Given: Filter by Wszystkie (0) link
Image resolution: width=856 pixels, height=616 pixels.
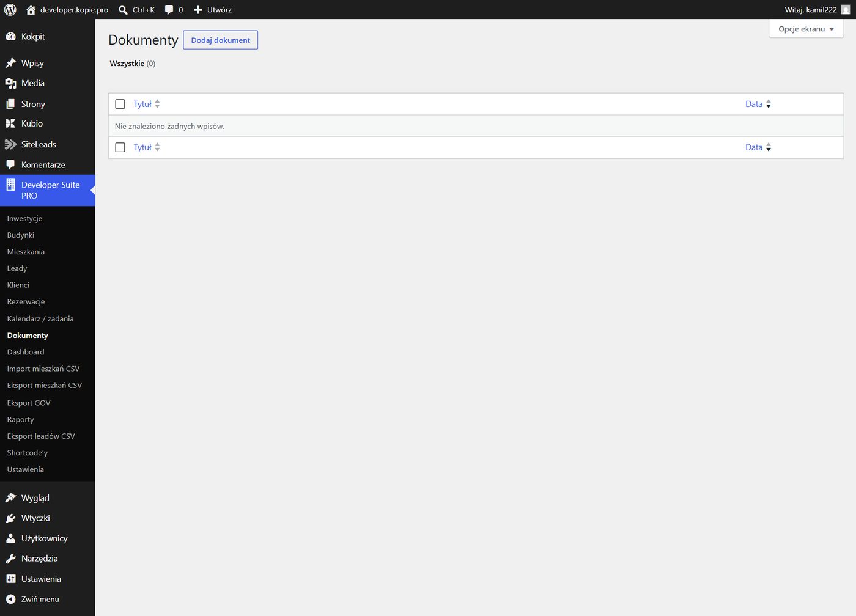Looking at the screenshot, I should tap(133, 64).
